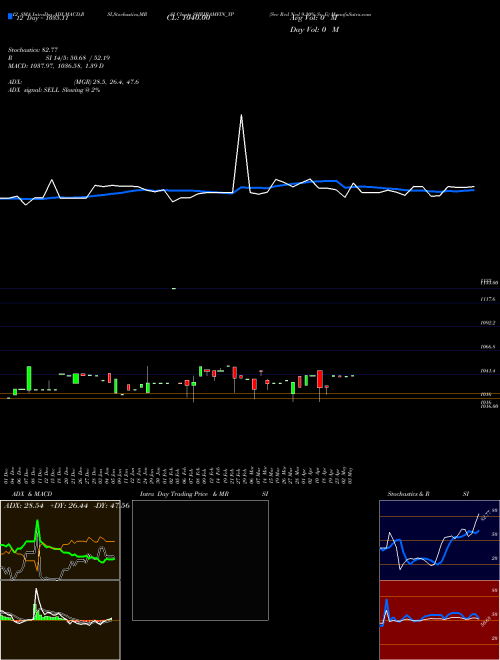Open the red RSI chart thumbnail
The height and width of the screenshot is (660, 500).
pos(439,620)
